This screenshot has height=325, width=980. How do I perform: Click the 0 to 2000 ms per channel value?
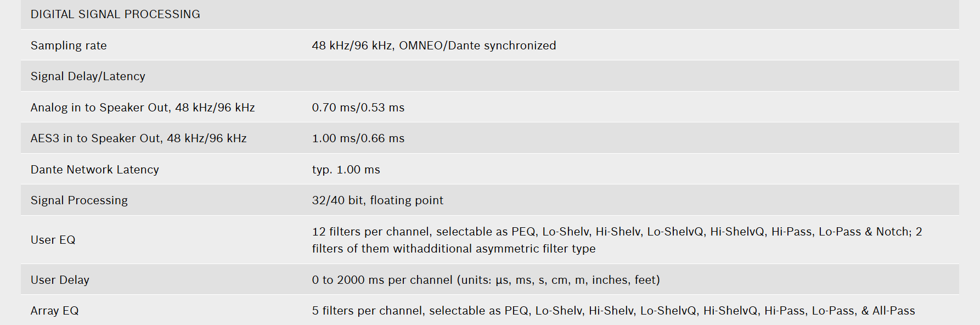tap(486, 280)
